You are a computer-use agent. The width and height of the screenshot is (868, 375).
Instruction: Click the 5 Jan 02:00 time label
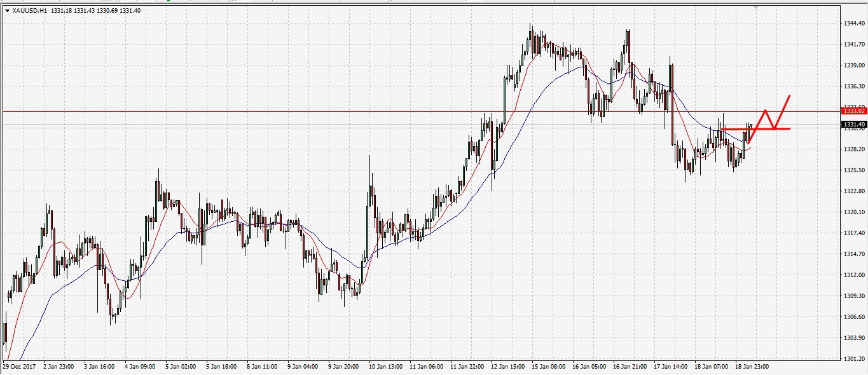[x=180, y=367]
